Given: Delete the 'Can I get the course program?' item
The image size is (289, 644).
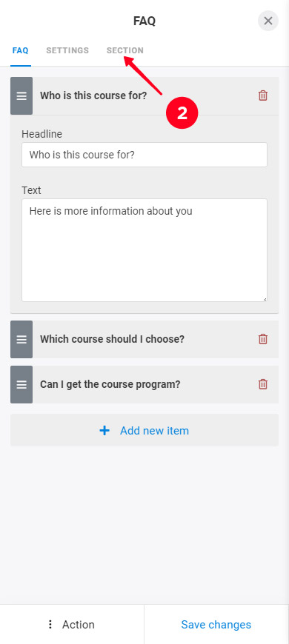Looking at the screenshot, I should (262, 384).
